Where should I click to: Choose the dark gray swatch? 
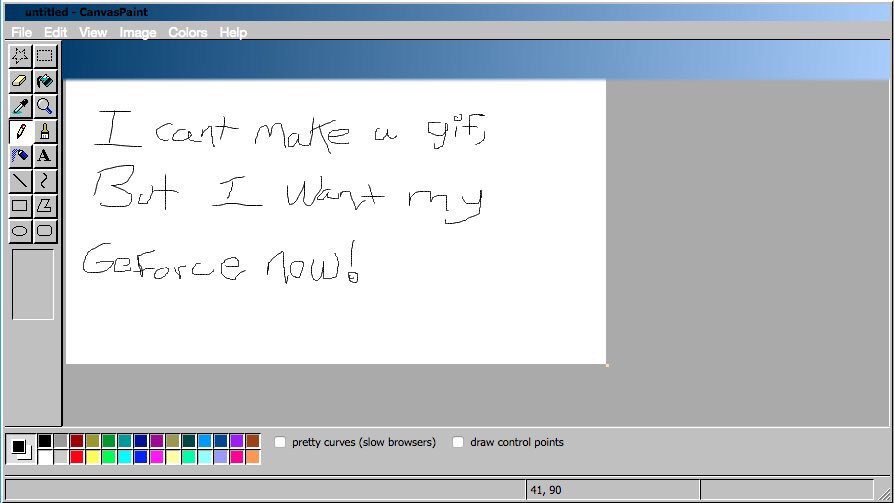pos(61,441)
